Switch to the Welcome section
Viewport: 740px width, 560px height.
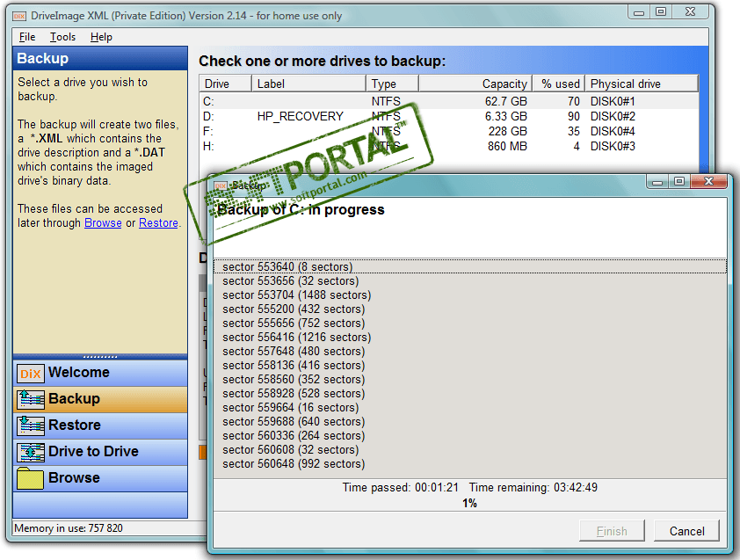pos(100,373)
